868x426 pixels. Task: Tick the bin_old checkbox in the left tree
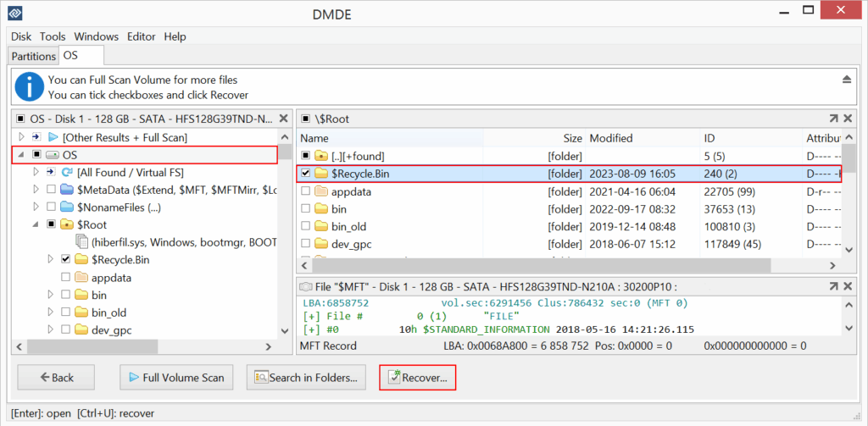pos(66,313)
